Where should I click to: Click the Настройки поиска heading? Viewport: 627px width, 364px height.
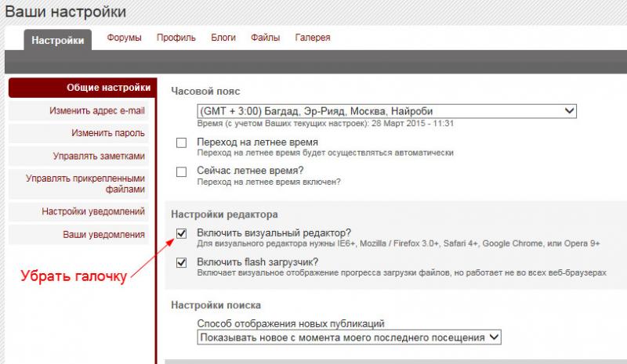pyautogui.click(x=216, y=305)
